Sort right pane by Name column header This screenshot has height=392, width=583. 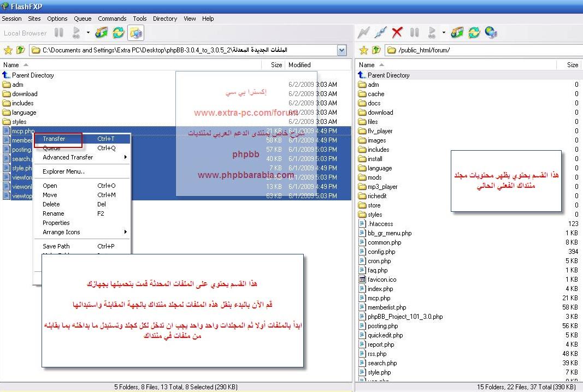[456, 64]
